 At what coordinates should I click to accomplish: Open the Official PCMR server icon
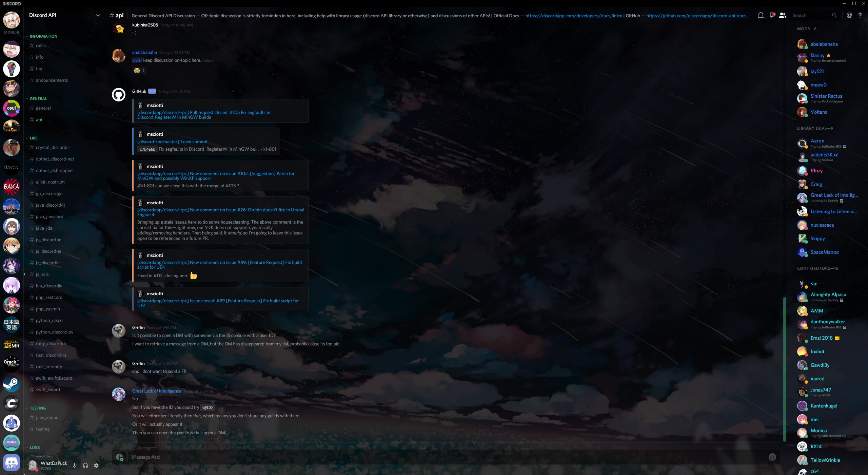point(12,344)
